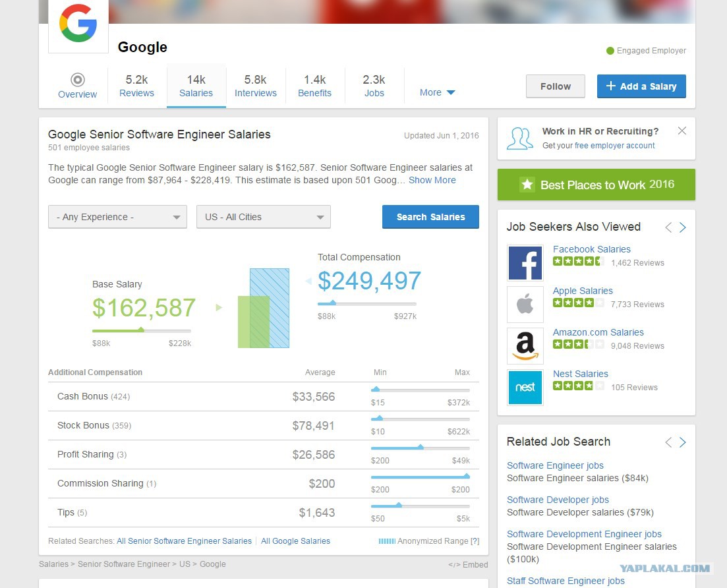
Task: Click Senior Software Engineer in breadcrumb
Action: click(124, 564)
